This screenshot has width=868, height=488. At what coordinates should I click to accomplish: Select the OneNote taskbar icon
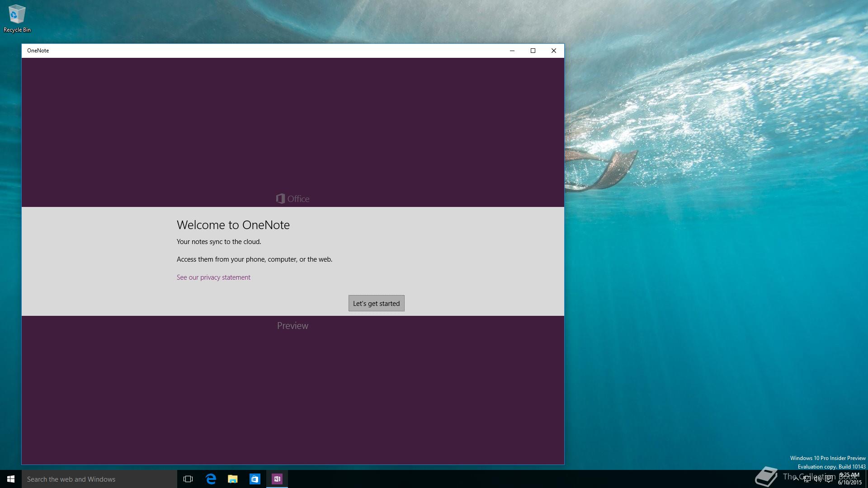277,479
